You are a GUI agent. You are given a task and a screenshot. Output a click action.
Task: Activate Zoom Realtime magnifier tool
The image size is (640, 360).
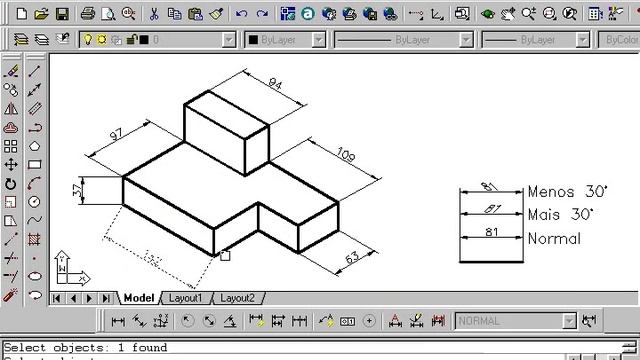pyautogui.click(x=529, y=14)
